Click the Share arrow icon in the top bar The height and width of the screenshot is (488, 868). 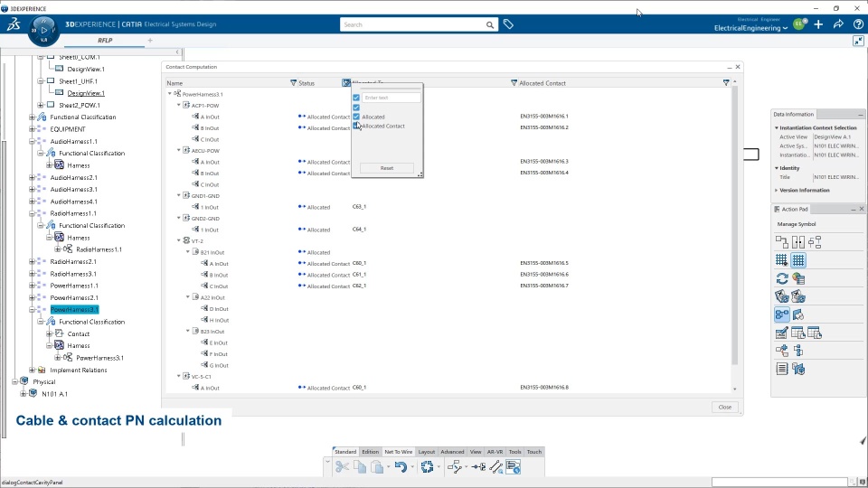point(838,23)
